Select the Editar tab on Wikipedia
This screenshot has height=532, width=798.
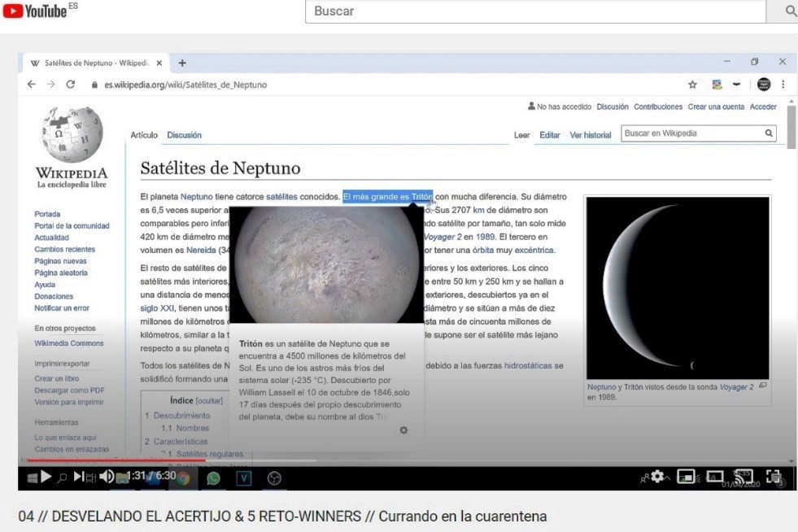[549, 135]
